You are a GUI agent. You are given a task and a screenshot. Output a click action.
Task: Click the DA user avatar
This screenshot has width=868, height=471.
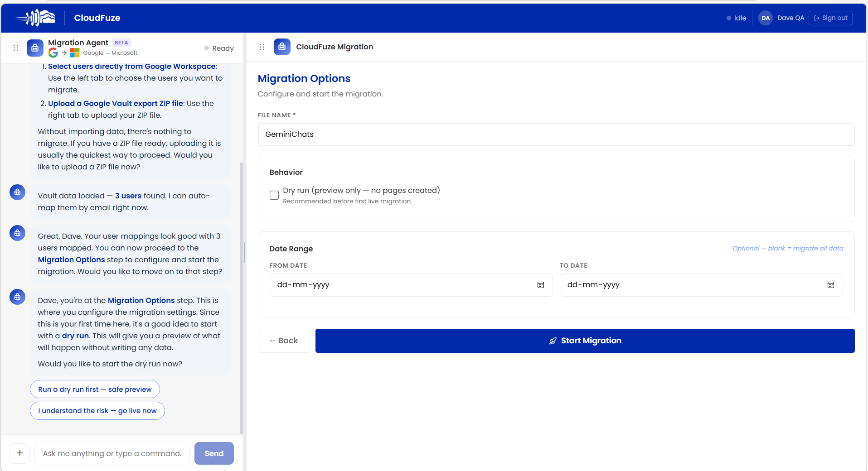coord(766,18)
